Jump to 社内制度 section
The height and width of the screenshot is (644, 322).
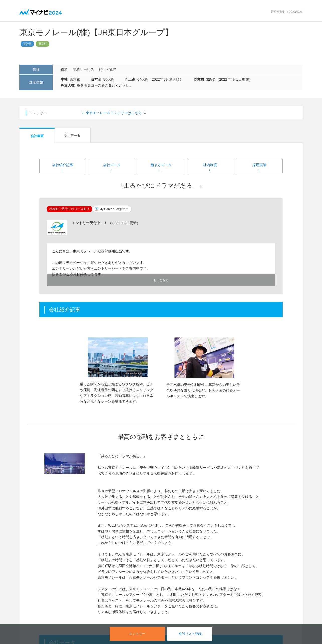210,166
